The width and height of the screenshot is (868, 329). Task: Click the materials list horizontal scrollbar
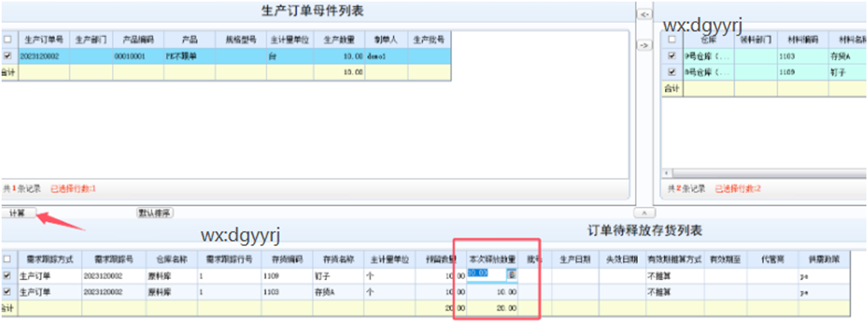(x=762, y=172)
